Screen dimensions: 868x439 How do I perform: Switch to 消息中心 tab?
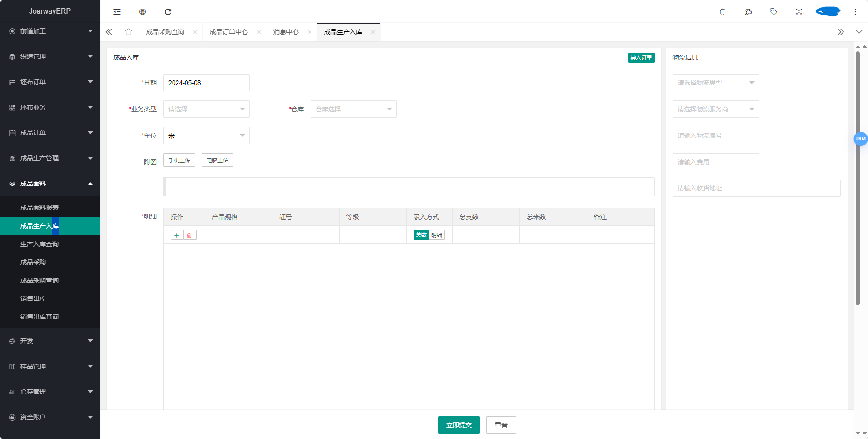pos(286,32)
